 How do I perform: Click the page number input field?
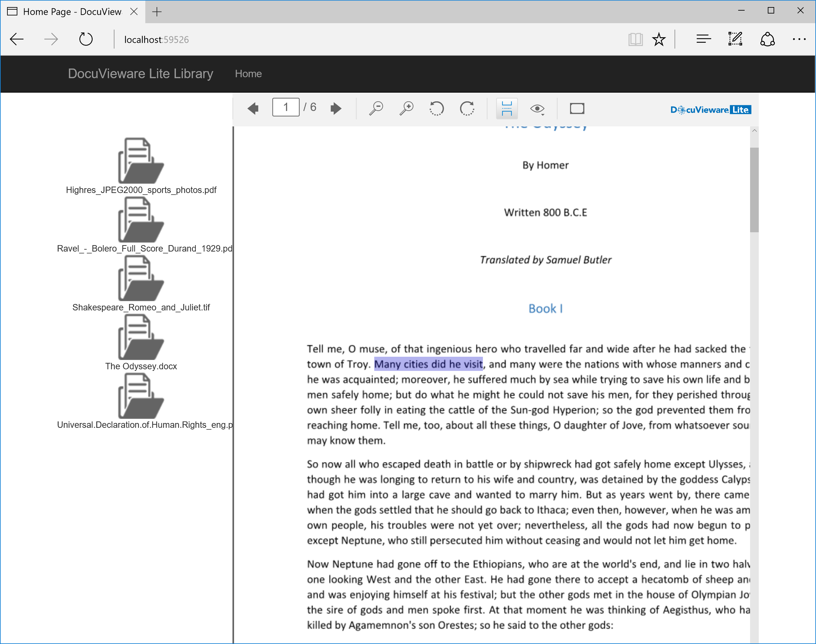point(286,107)
